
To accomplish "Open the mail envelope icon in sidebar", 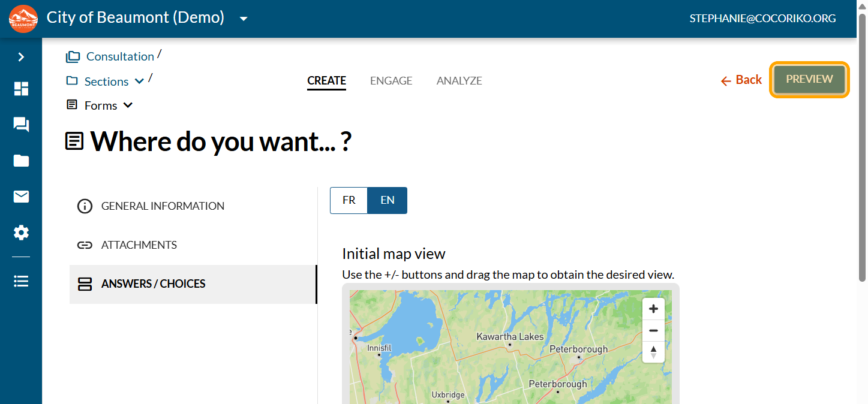I will (x=21, y=197).
